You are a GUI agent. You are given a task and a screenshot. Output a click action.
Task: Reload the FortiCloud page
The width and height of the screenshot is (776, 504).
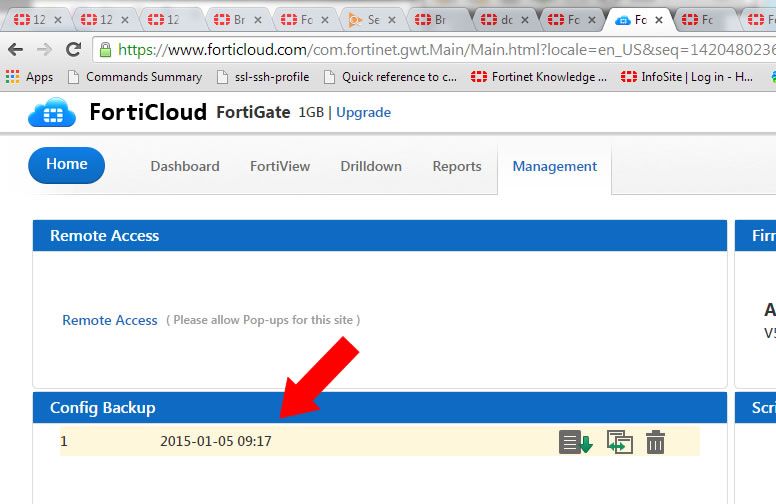pos(74,50)
